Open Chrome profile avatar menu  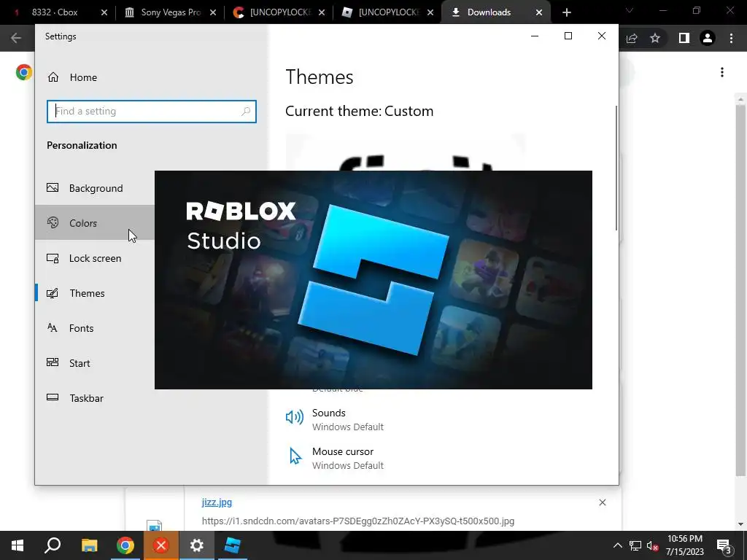(708, 38)
